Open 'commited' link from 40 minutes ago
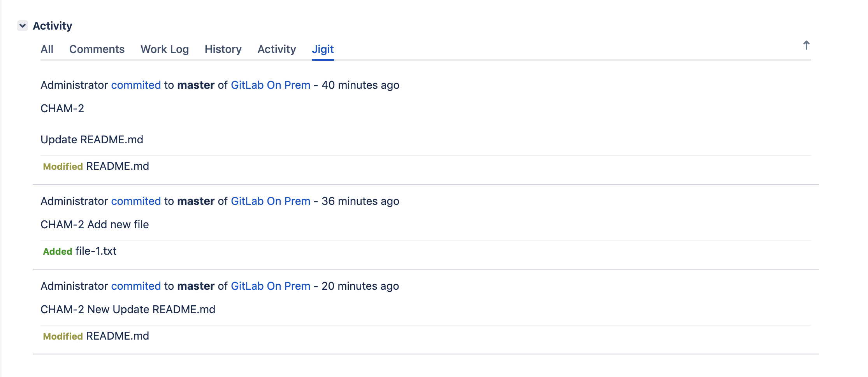The height and width of the screenshot is (377, 868). 136,85
